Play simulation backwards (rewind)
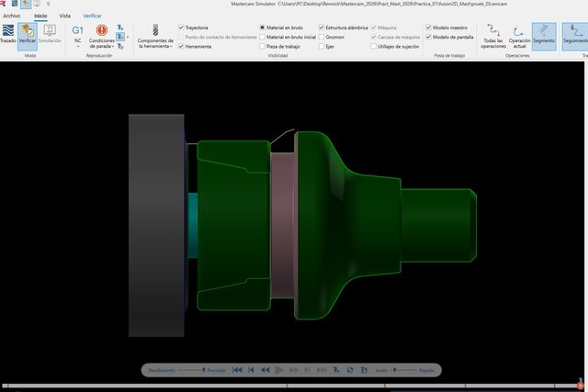 point(265,370)
